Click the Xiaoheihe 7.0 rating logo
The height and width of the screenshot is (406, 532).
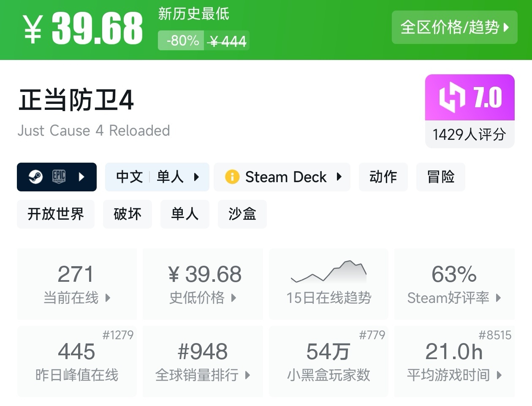point(470,98)
